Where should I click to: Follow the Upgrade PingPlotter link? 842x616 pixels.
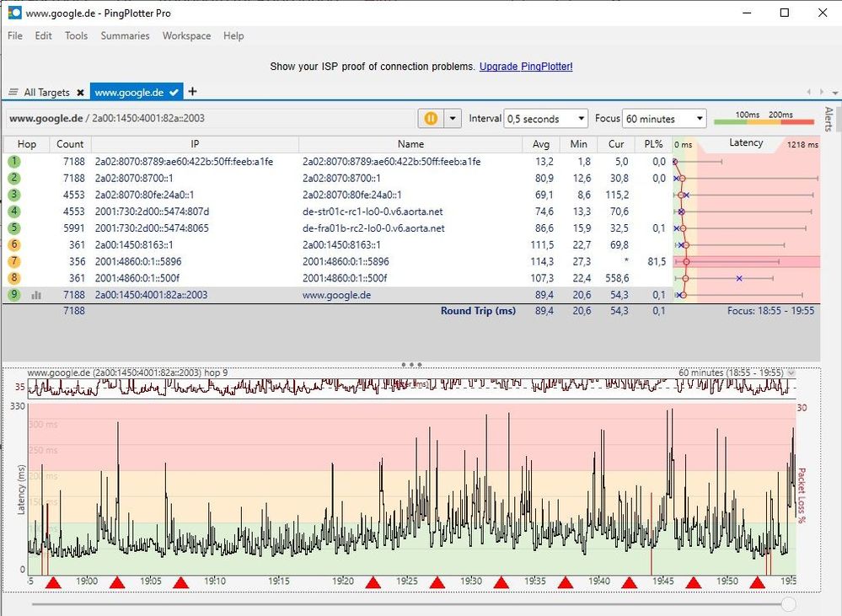pyautogui.click(x=526, y=67)
